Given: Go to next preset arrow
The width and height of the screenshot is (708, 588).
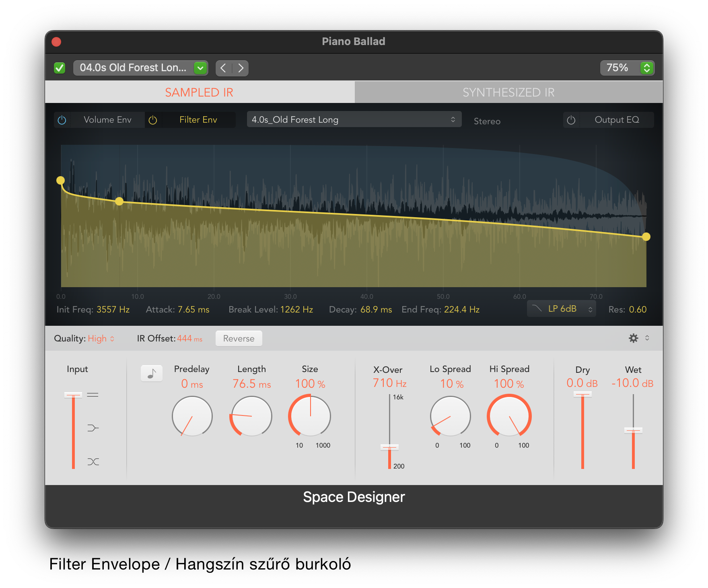Looking at the screenshot, I should pos(241,68).
